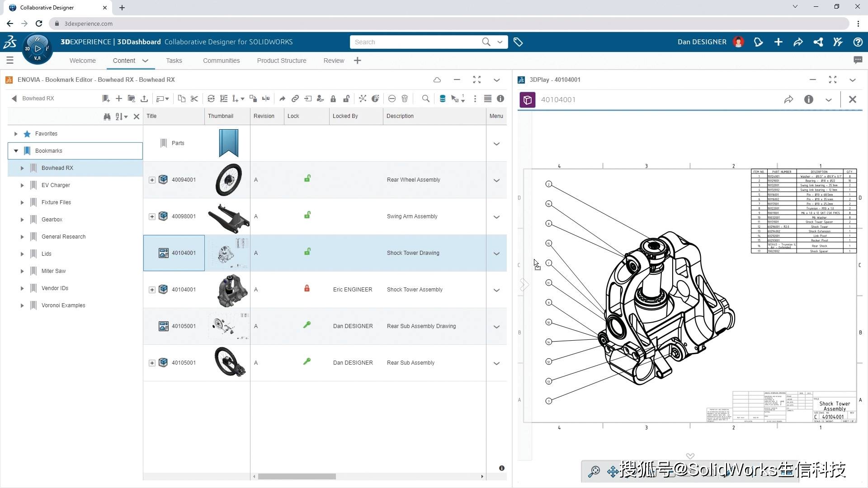Sort the table by the Description column
The height and width of the screenshot is (488, 868).
[434, 116]
